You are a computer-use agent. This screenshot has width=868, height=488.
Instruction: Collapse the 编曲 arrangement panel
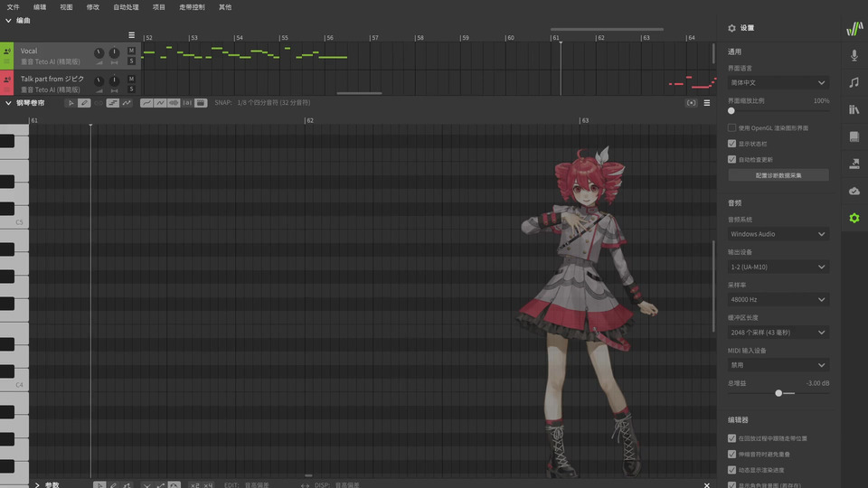click(8, 21)
